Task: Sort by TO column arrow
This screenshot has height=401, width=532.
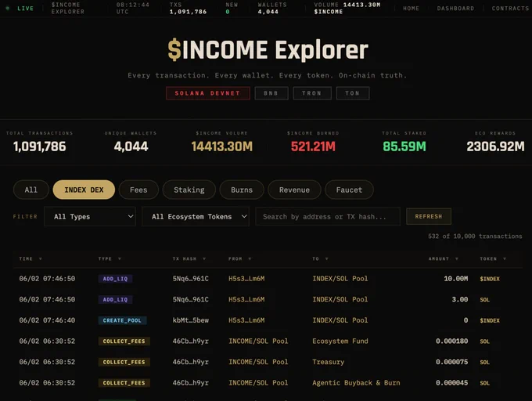Action: point(327,259)
